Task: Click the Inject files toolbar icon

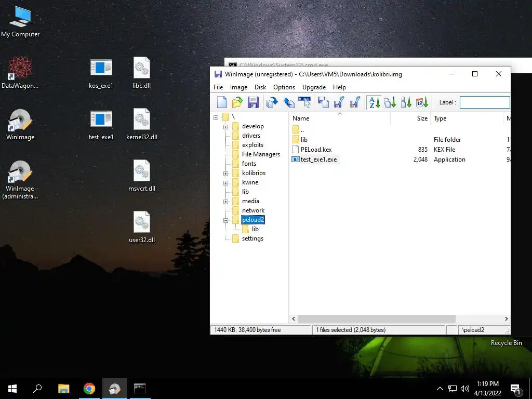Action: pos(288,102)
